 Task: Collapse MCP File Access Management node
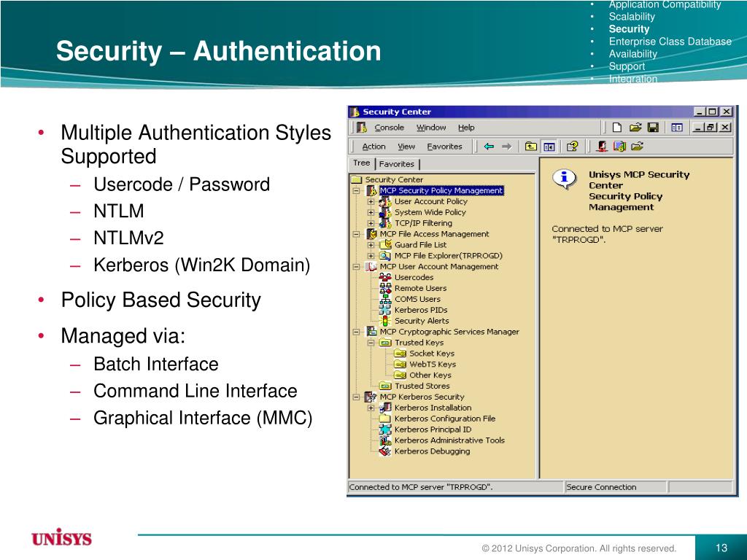(356, 234)
